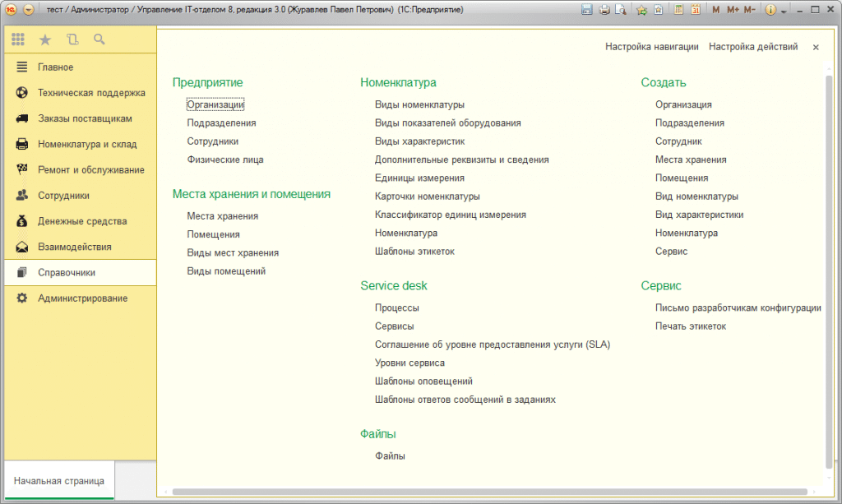The height and width of the screenshot is (504, 842).
Task: Open Организации under Предприятие
Action: point(215,104)
